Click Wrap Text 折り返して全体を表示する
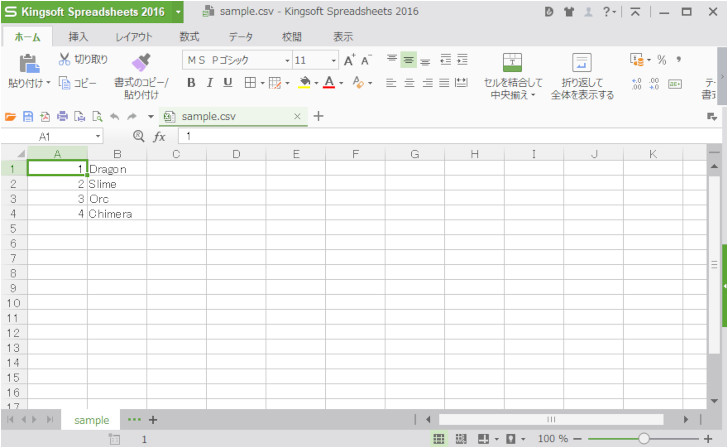 tap(582, 77)
